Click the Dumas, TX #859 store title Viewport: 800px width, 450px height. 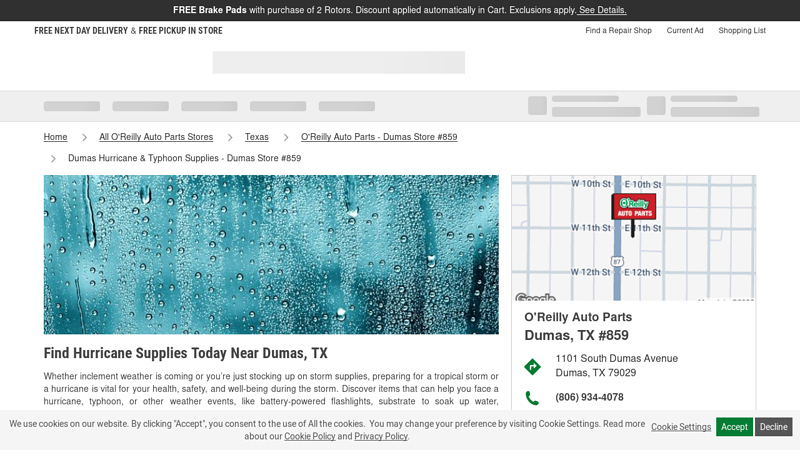pyautogui.click(x=577, y=335)
